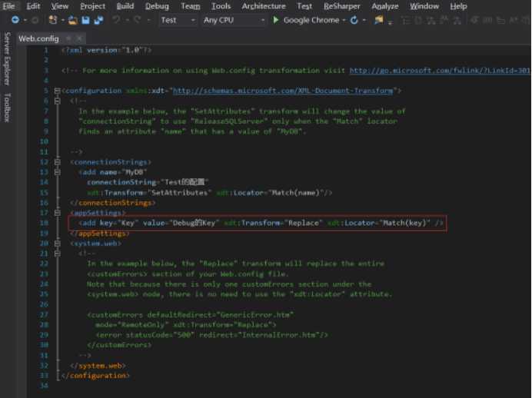This screenshot has height=398, width=532.
Task: Collapse the system.web node on line 20
Action: tap(58, 244)
